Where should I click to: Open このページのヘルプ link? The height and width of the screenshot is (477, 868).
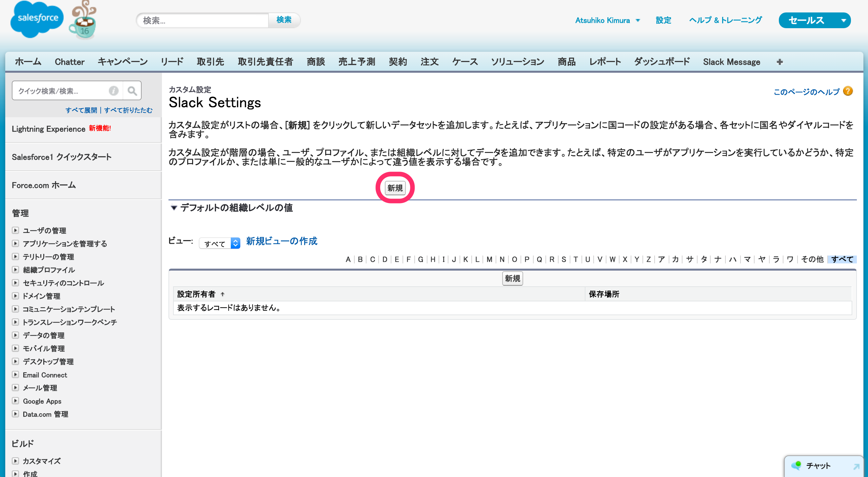click(x=806, y=92)
